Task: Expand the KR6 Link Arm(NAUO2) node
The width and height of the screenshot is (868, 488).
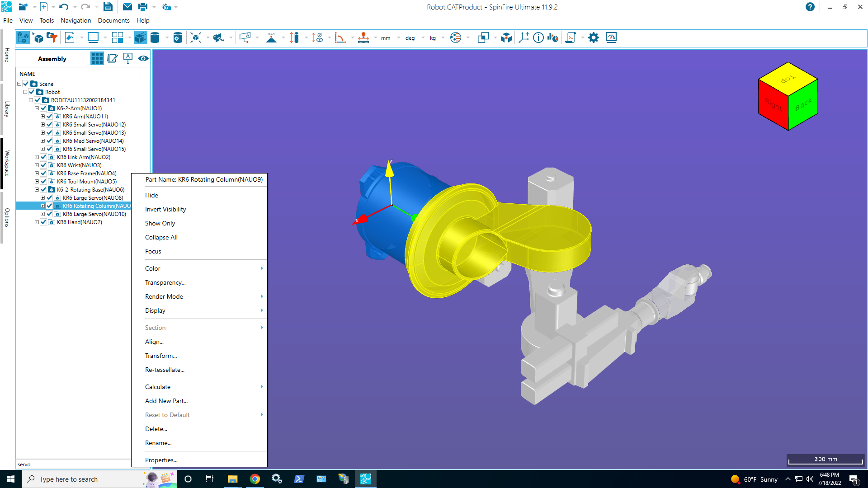Action: pos(37,157)
